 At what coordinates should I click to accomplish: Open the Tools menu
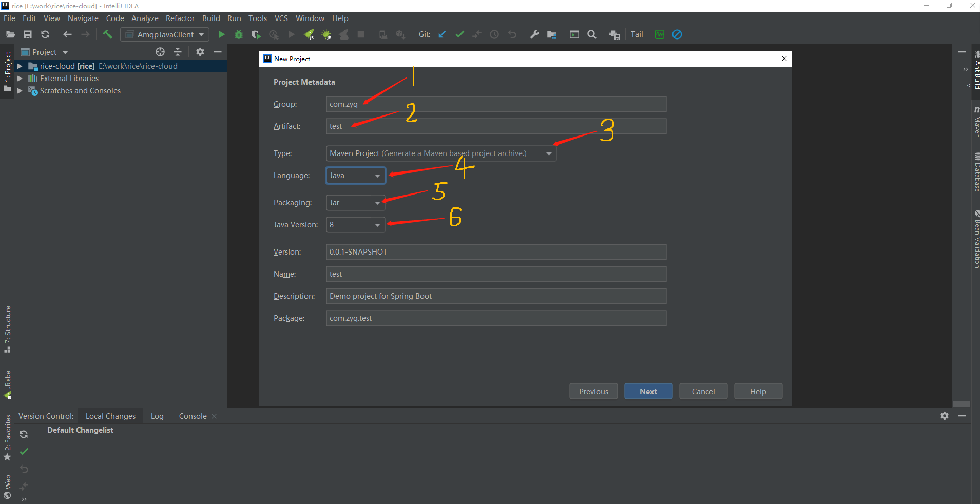258,18
